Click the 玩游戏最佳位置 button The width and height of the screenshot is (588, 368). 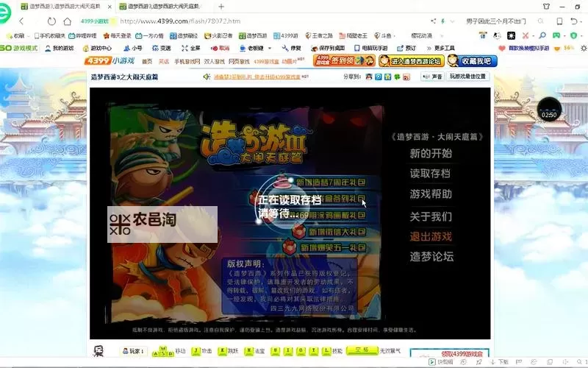[x=467, y=77]
